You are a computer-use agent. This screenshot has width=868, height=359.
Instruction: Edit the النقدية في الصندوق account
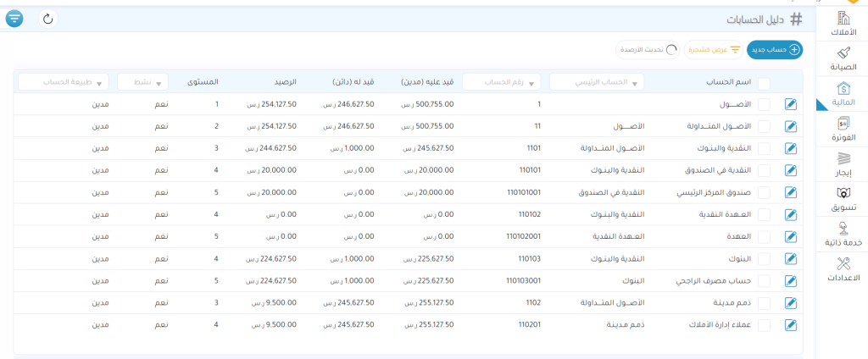tap(791, 170)
